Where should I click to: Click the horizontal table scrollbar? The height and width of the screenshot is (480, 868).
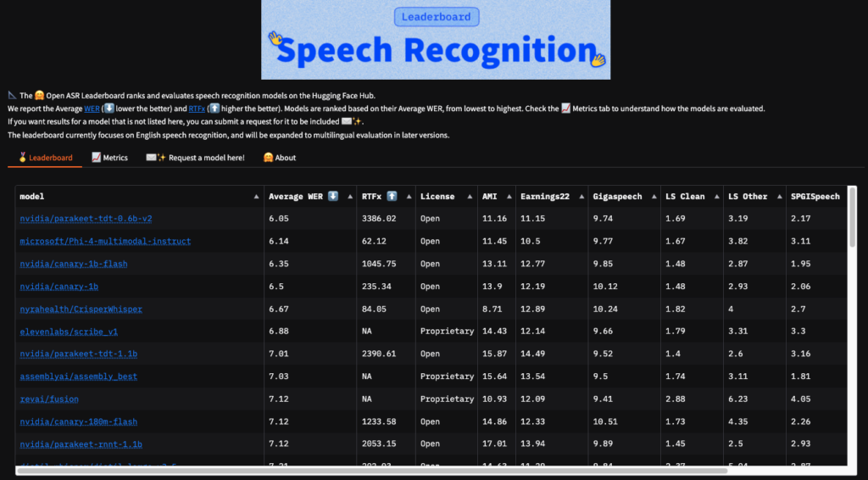[x=372, y=471]
